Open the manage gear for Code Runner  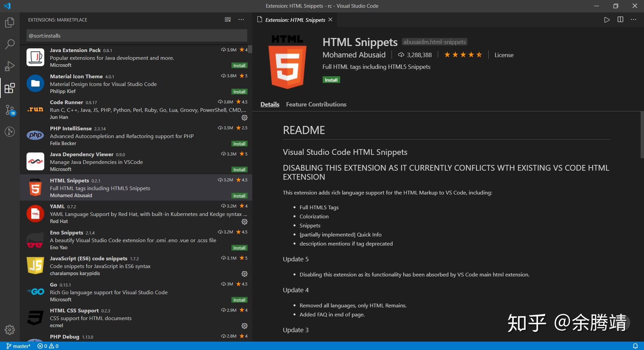(x=244, y=118)
